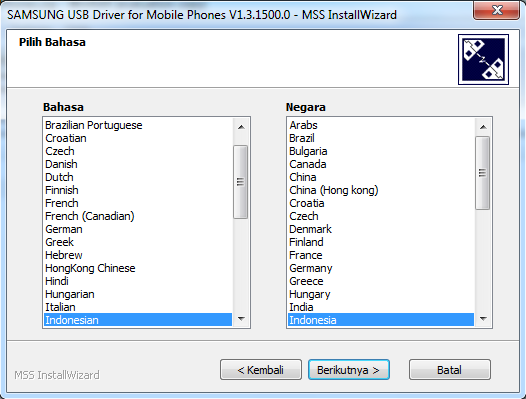Image resolution: width=526 pixels, height=399 pixels.
Task: Cancel setup with the Batal button
Action: [x=450, y=370]
